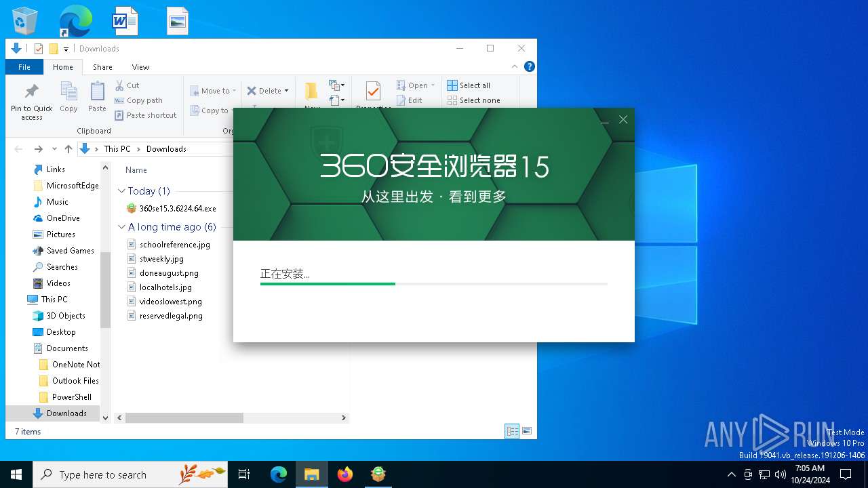868x488 pixels.
Task: Click Select all in ribbon
Action: click(x=469, y=85)
